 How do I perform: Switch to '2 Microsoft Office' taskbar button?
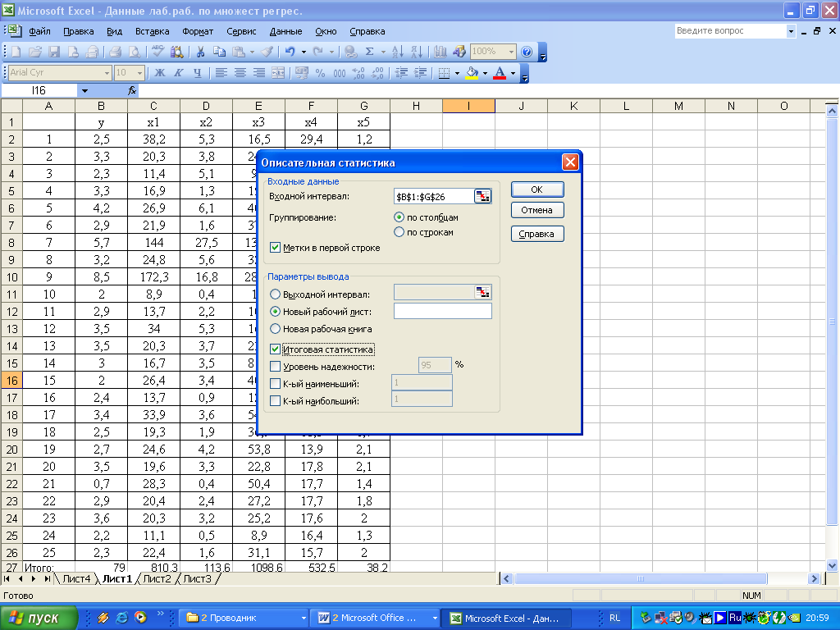[377, 618]
